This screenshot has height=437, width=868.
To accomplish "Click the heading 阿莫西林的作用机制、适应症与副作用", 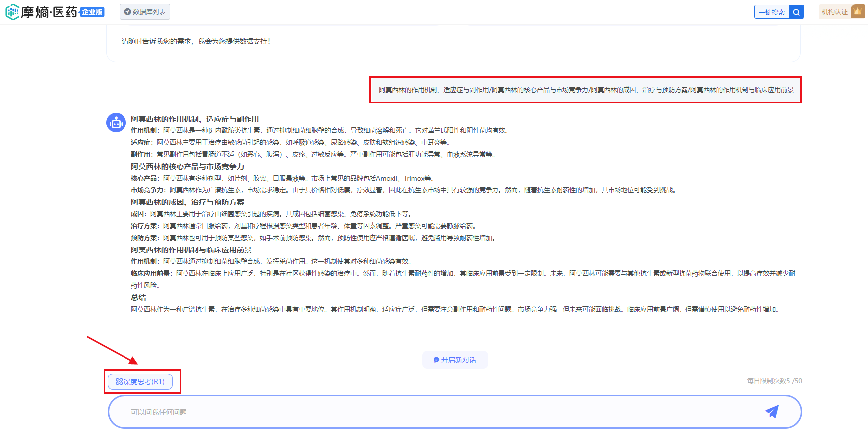I will coord(195,119).
